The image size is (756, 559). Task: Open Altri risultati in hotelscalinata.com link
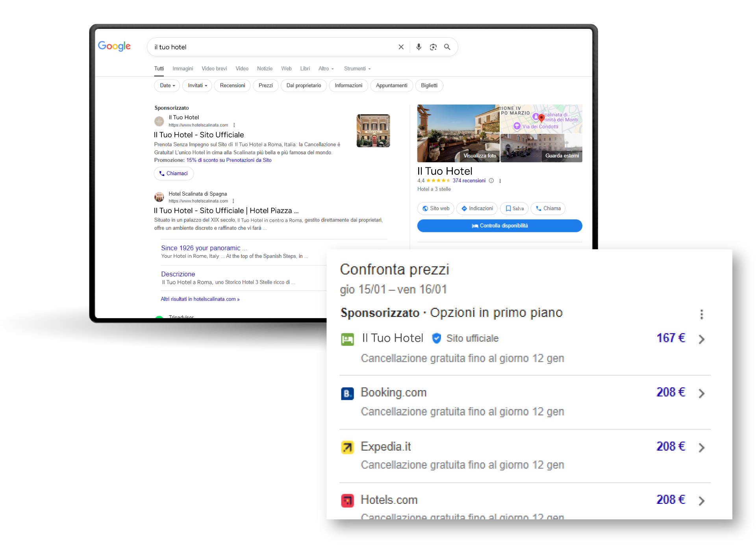[x=200, y=299]
